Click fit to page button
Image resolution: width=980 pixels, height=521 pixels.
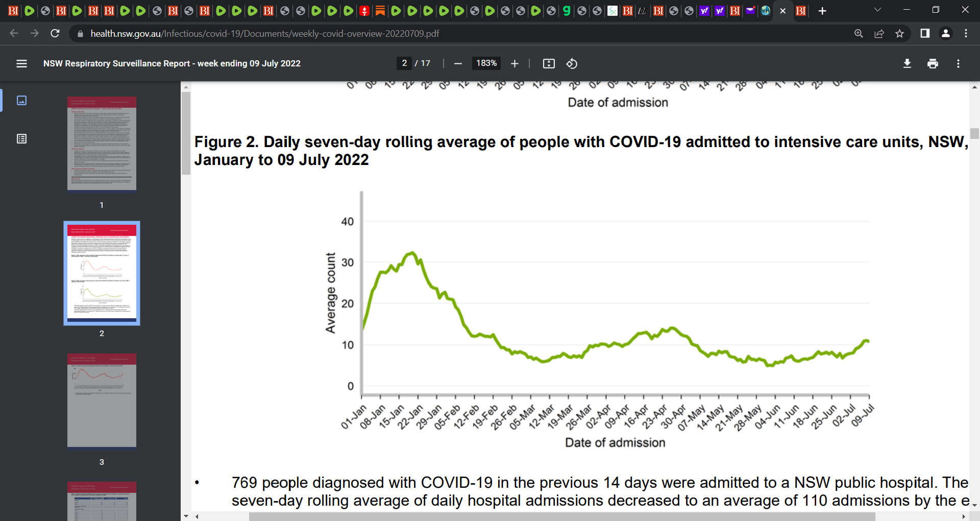(x=549, y=63)
